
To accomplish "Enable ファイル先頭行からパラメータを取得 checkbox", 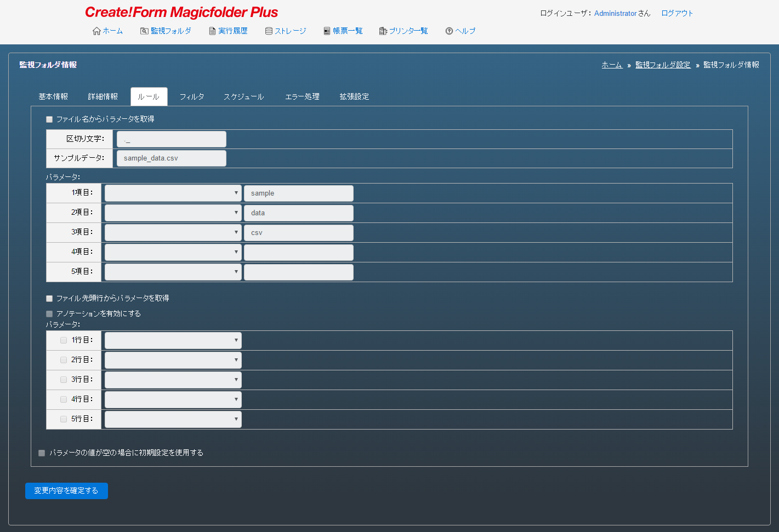I will tap(49, 299).
